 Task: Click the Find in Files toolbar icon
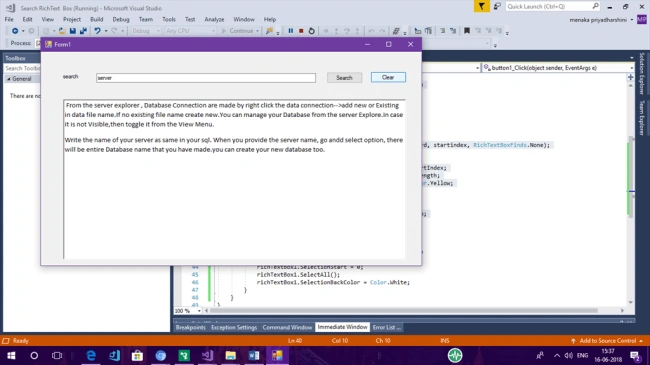pyautogui.click(x=269, y=31)
